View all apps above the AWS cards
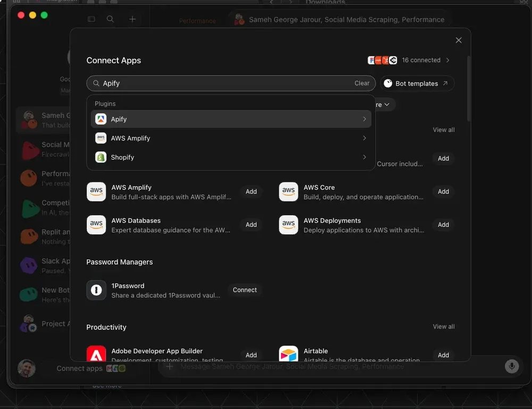Viewport: 532px width, 409px height. [444, 130]
